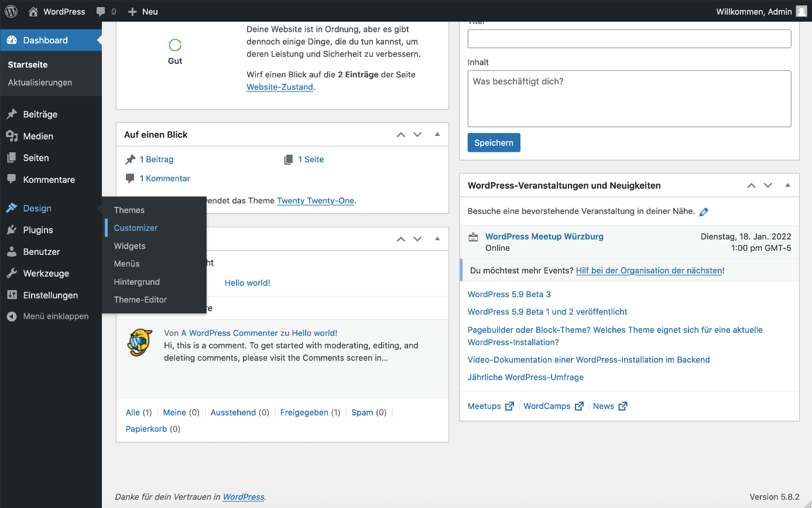Click the WordPress logo in admin bar
812x508 pixels.
tap(11, 11)
